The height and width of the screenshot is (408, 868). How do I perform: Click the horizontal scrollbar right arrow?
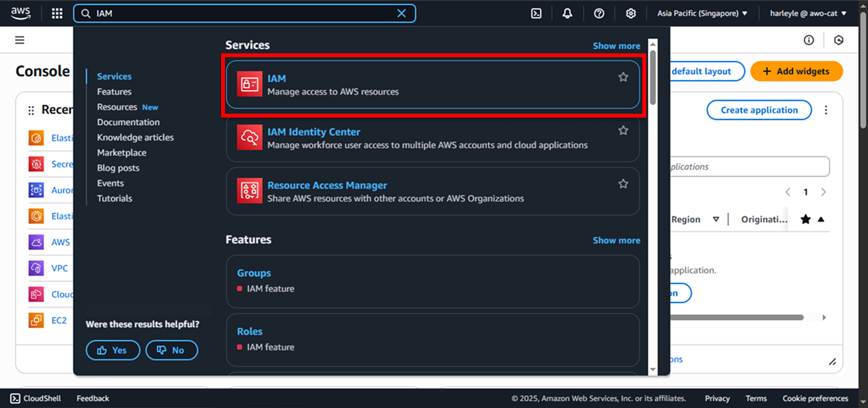(x=824, y=317)
